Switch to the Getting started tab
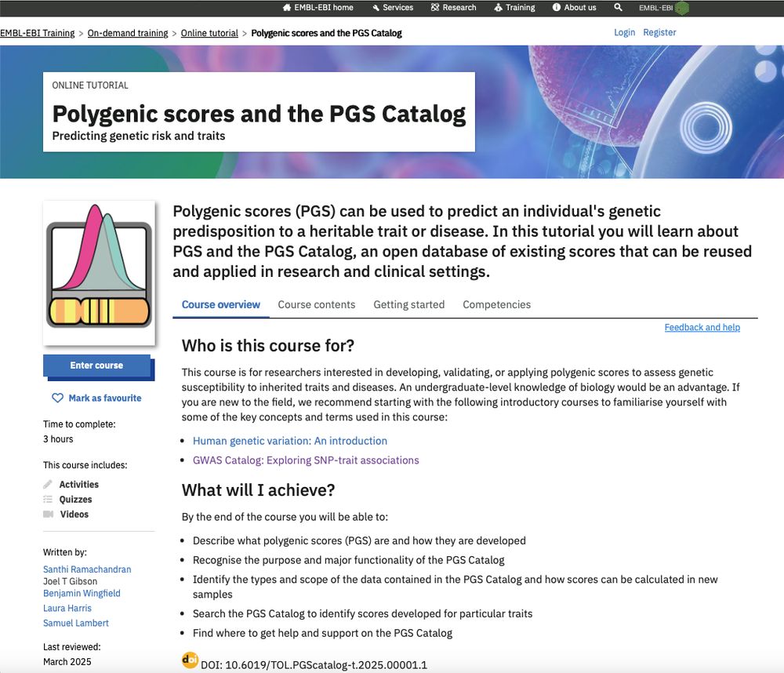Image resolution: width=784 pixels, height=673 pixels. click(409, 304)
